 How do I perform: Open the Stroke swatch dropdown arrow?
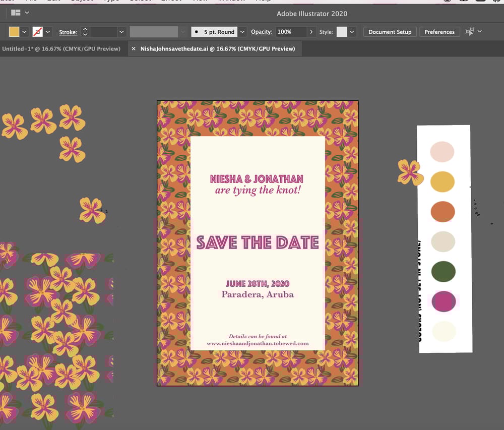(48, 32)
